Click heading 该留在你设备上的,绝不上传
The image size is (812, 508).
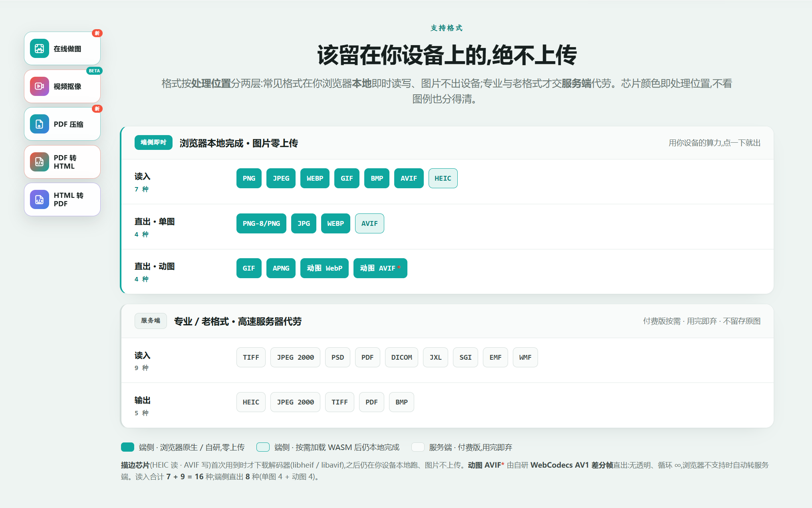tap(447, 55)
